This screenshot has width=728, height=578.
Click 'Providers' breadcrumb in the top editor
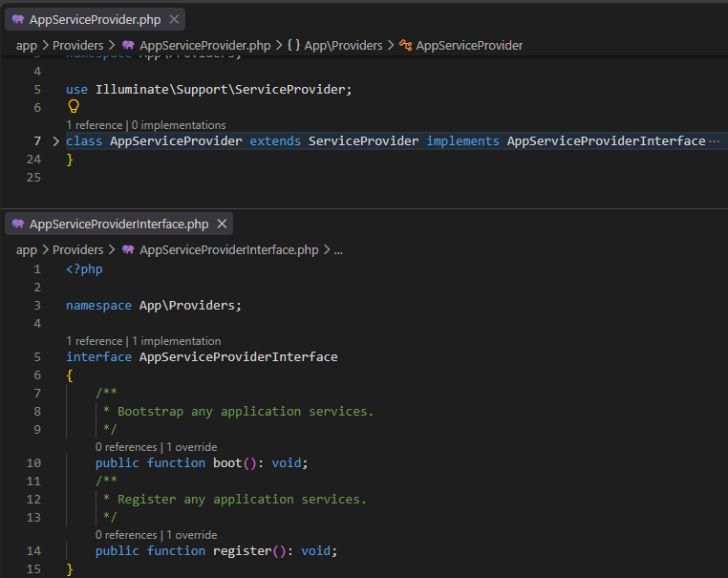pyautogui.click(x=78, y=46)
